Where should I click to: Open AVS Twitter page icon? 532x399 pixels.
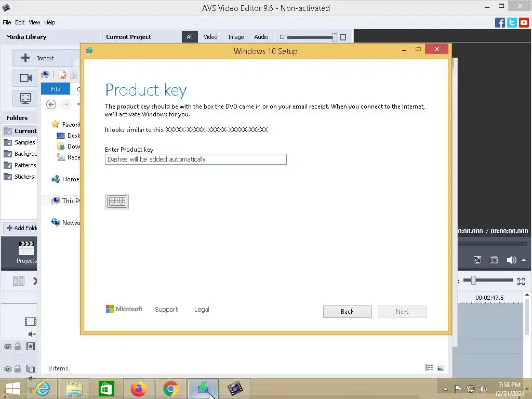point(512,23)
